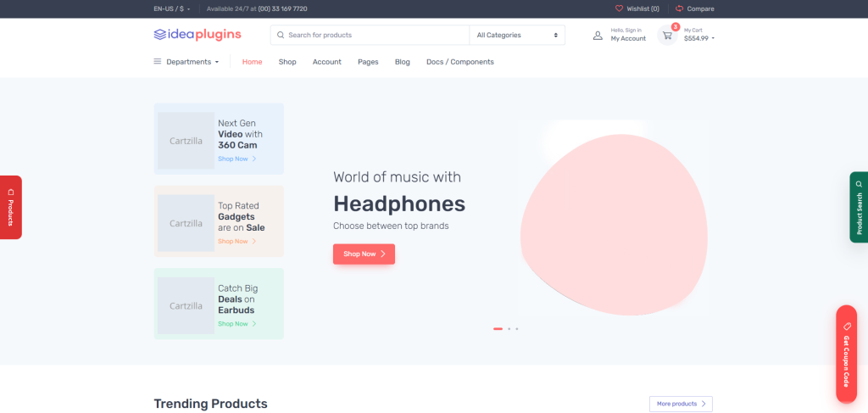Click the Compare link text
868x413 pixels.
click(x=700, y=8)
